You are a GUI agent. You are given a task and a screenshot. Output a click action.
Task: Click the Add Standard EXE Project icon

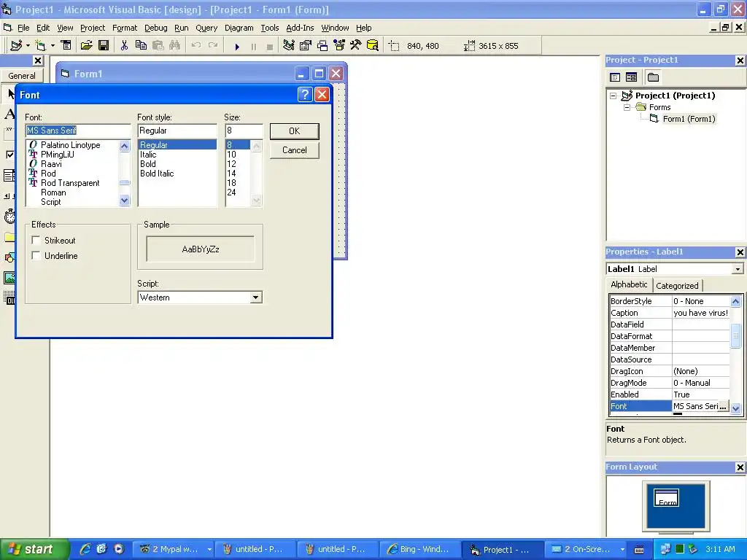tap(16, 46)
